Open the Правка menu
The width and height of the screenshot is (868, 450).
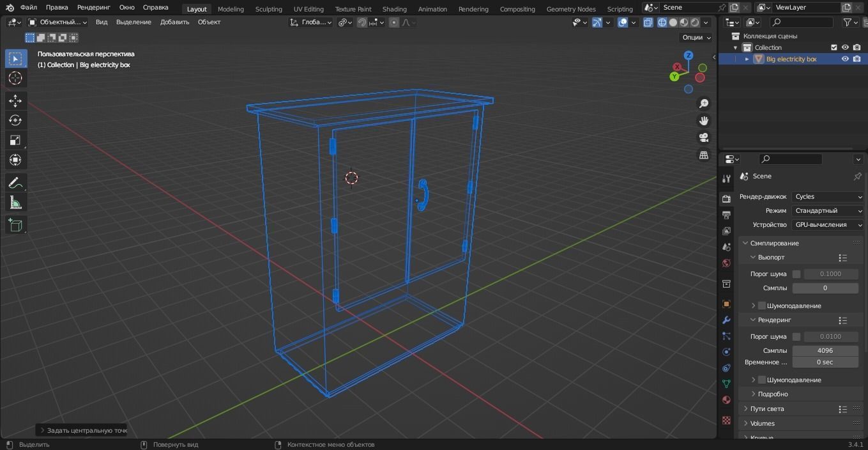57,8
